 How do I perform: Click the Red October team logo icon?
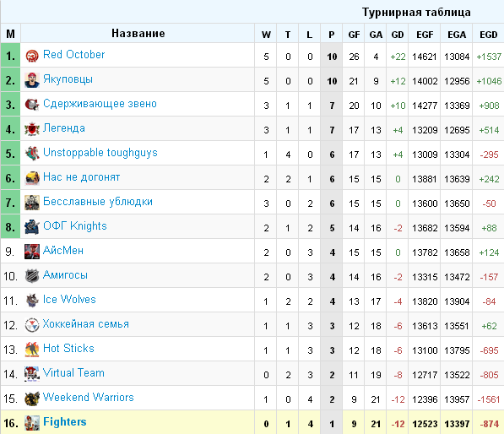[32, 56]
